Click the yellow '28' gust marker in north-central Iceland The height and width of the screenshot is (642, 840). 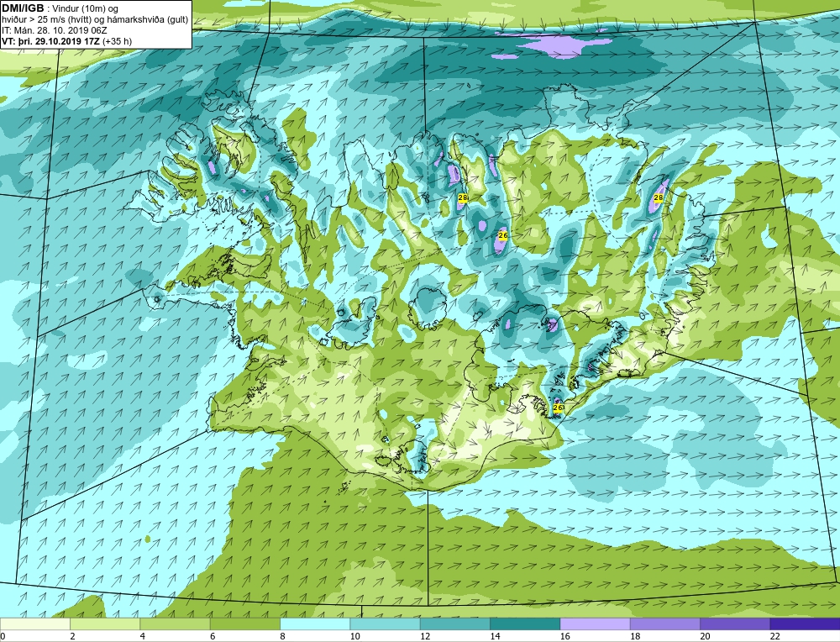463,197
